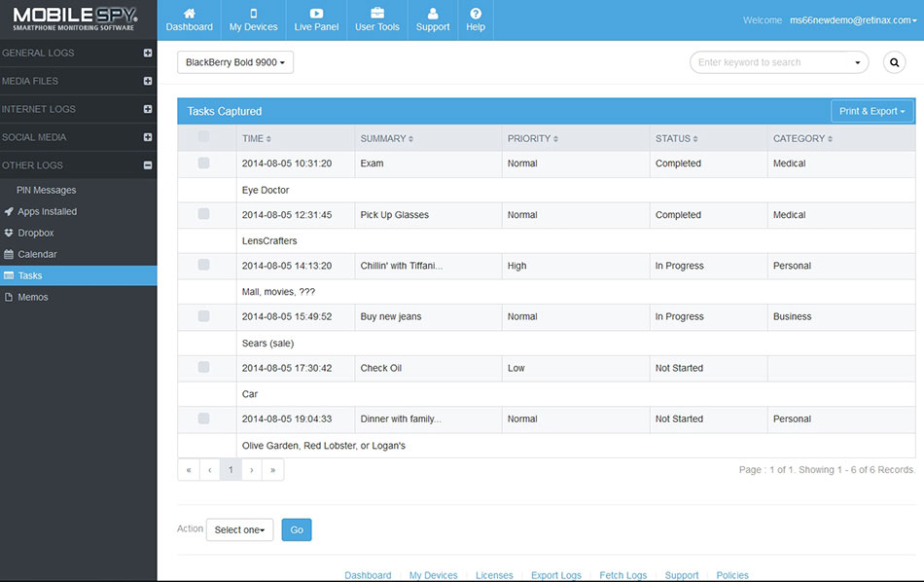
Task: Open the Action 'Select one' dropdown
Action: coord(239,529)
